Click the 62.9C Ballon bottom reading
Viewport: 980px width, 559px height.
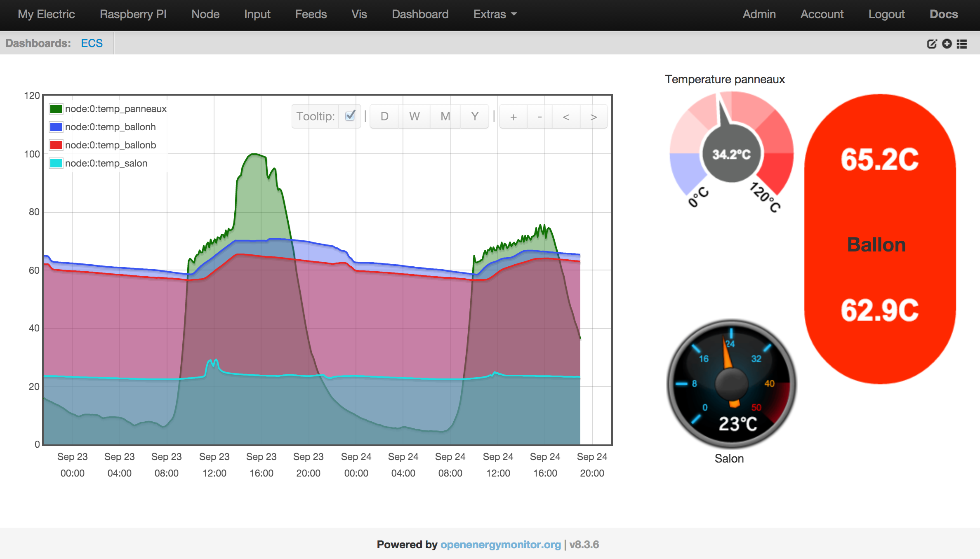(880, 310)
